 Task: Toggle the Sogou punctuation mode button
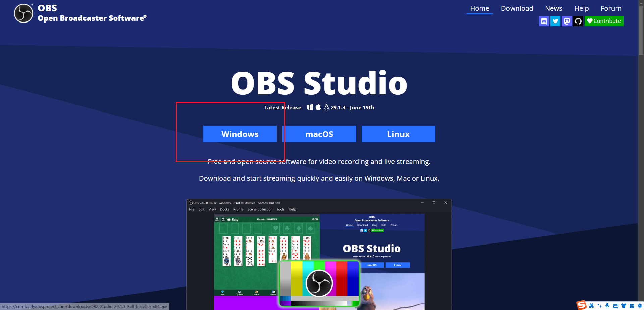(x=599, y=306)
